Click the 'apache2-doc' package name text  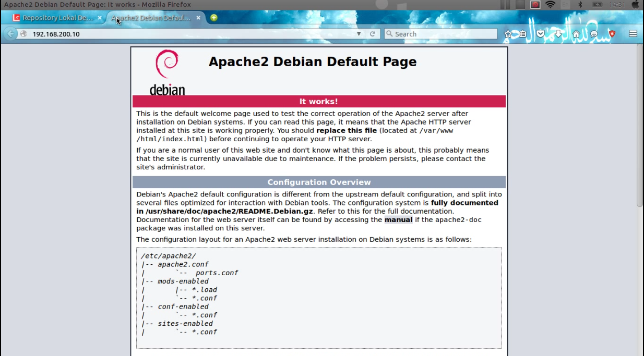pos(458,219)
